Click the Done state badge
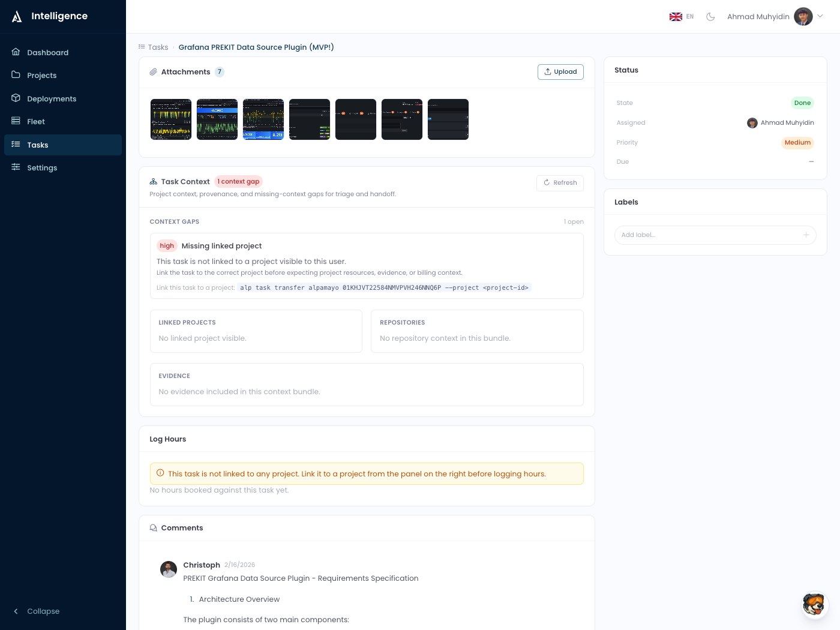 coord(802,103)
